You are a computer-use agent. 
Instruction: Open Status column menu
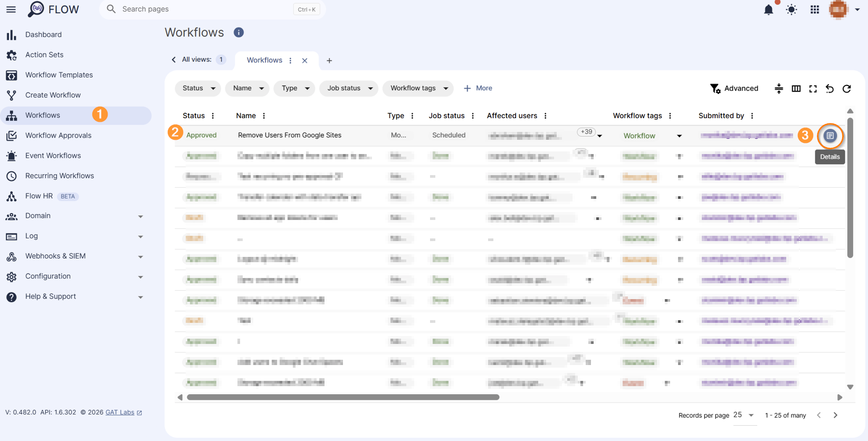(213, 116)
